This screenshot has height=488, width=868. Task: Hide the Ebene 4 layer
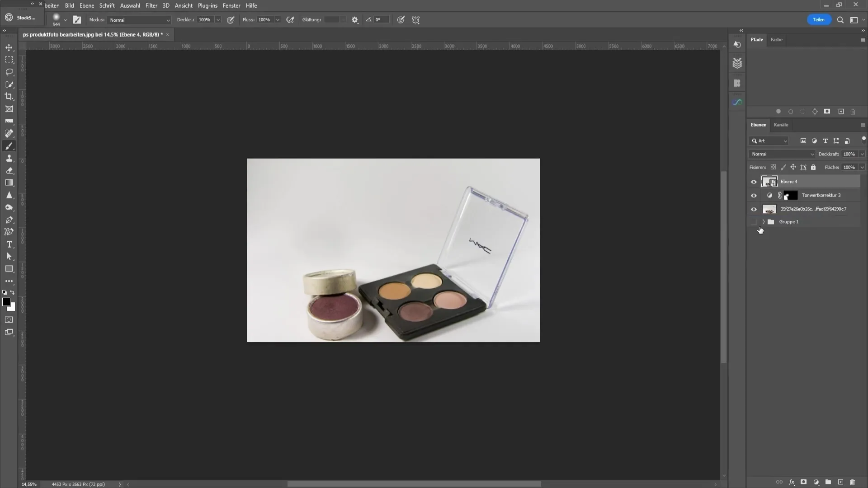click(754, 182)
